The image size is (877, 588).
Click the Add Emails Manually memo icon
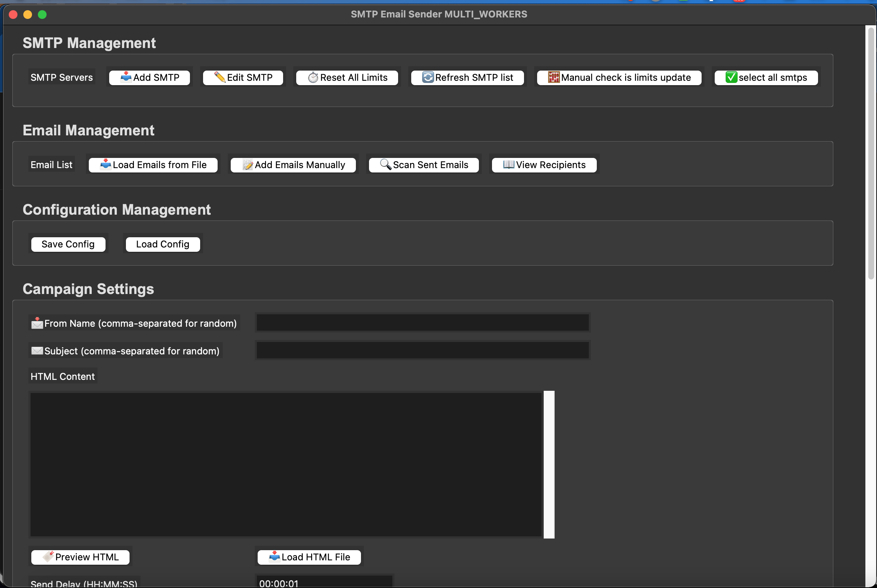pos(248,165)
